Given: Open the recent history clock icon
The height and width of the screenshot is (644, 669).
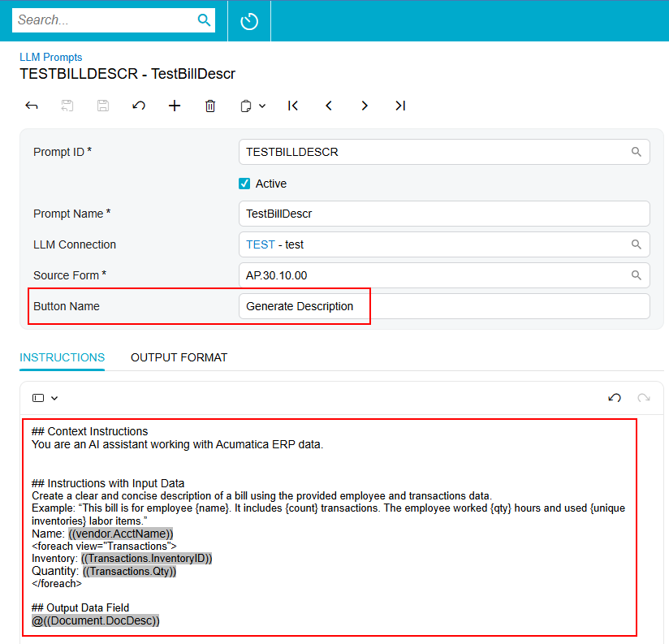Looking at the screenshot, I should (x=249, y=21).
